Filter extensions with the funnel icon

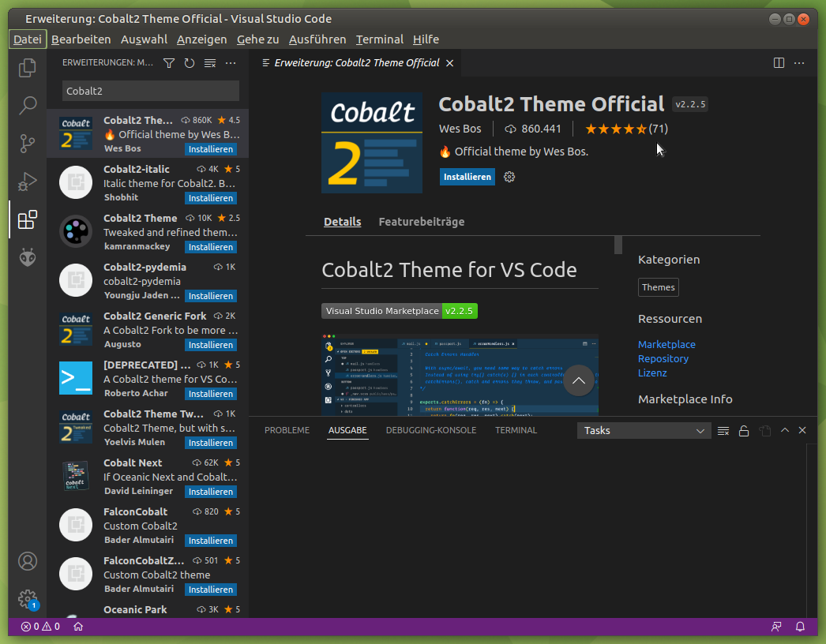169,63
